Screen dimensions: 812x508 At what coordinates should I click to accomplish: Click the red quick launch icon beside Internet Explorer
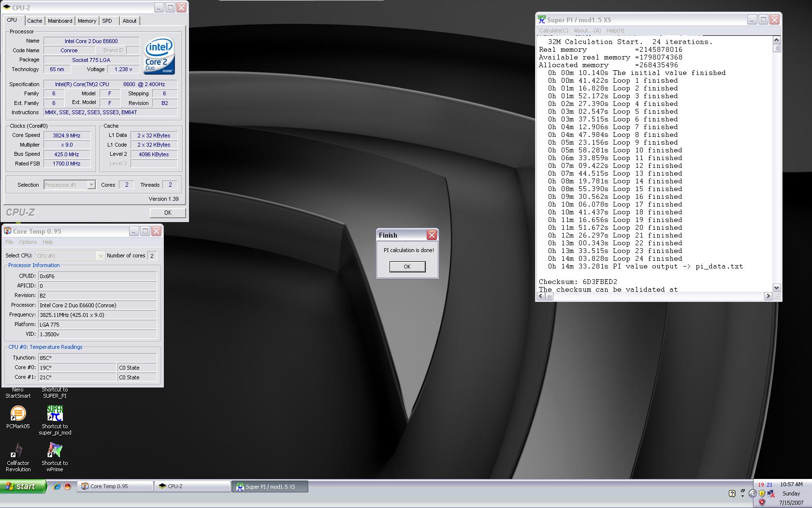[68, 486]
